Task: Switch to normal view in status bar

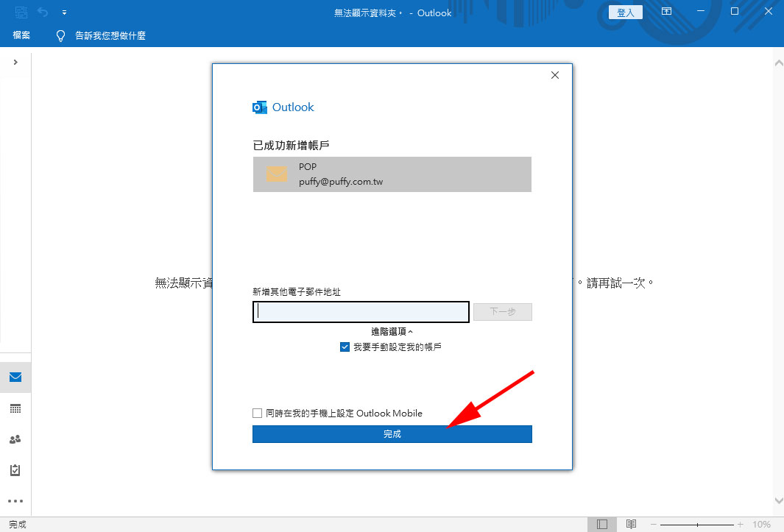Action: tap(602, 525)
